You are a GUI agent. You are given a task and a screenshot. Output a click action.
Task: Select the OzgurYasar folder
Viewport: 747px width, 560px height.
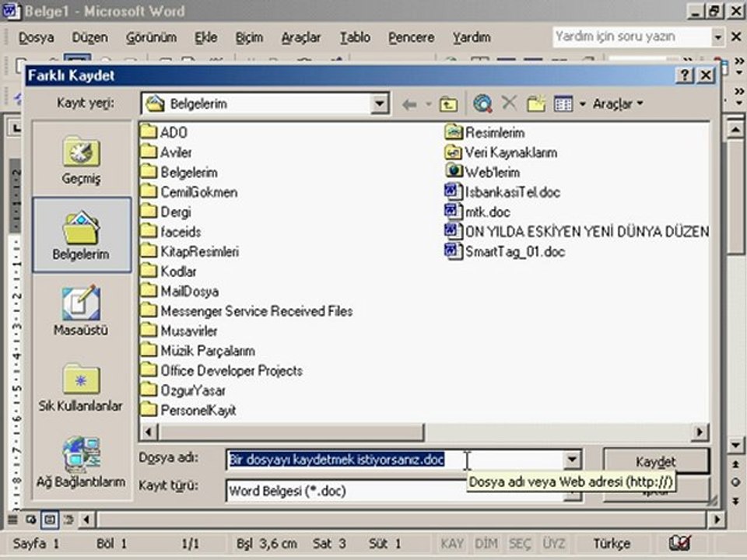tap(184, 390)
